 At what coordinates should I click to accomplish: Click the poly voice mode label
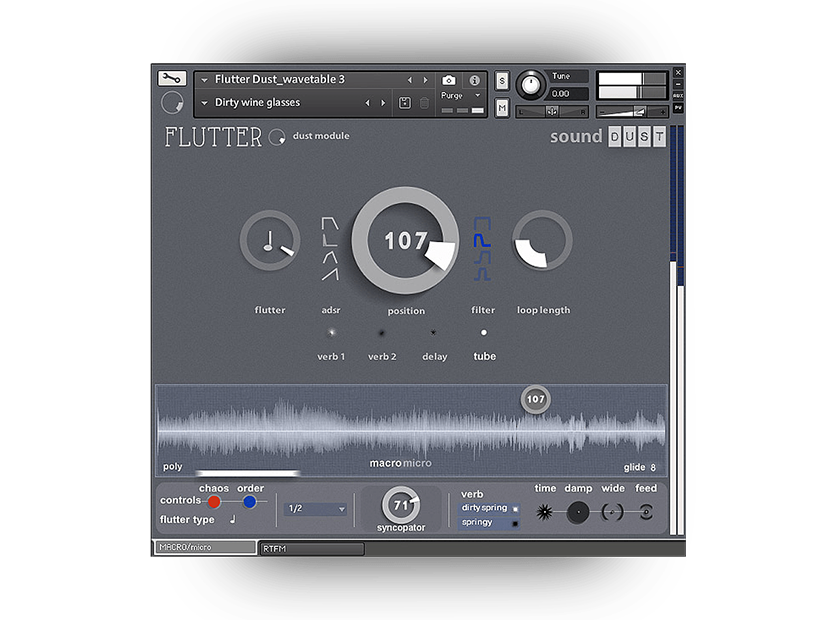point(173,467)
